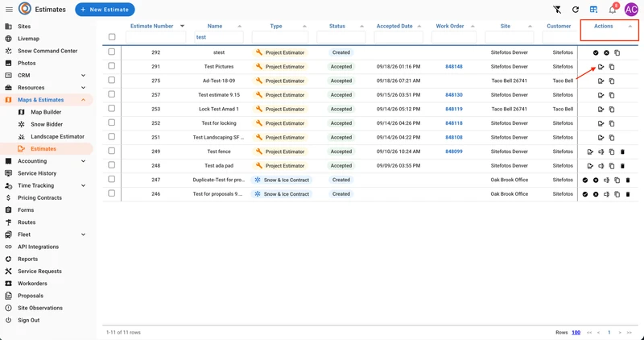Duplicate estimate 292 with the copy icon
The width and height of the screenshot is (644, 340).
[617, 52]
